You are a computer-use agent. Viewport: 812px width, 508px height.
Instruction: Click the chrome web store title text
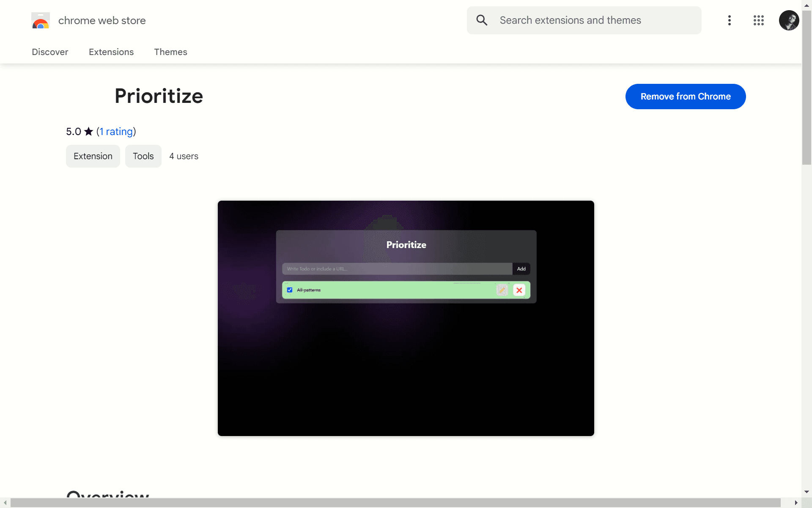(x=102, y=20)
